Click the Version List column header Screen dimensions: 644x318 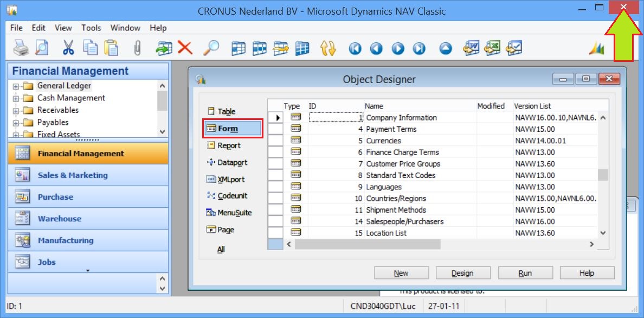pyautogui.click(x=532, y=106)
